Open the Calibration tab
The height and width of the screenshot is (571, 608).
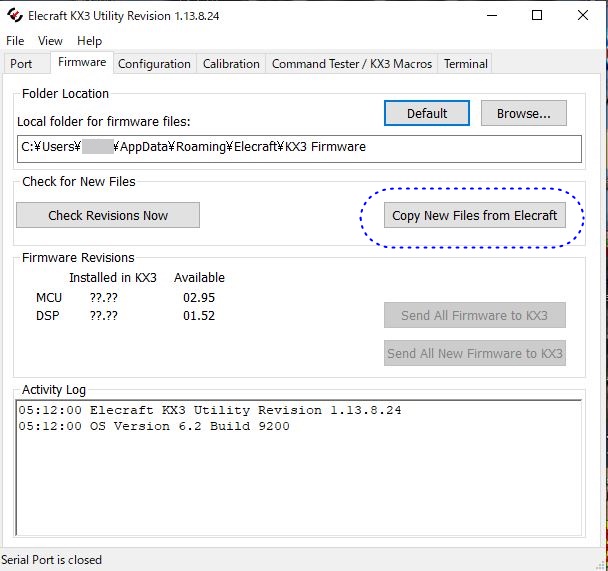click(x=231, y=64)
